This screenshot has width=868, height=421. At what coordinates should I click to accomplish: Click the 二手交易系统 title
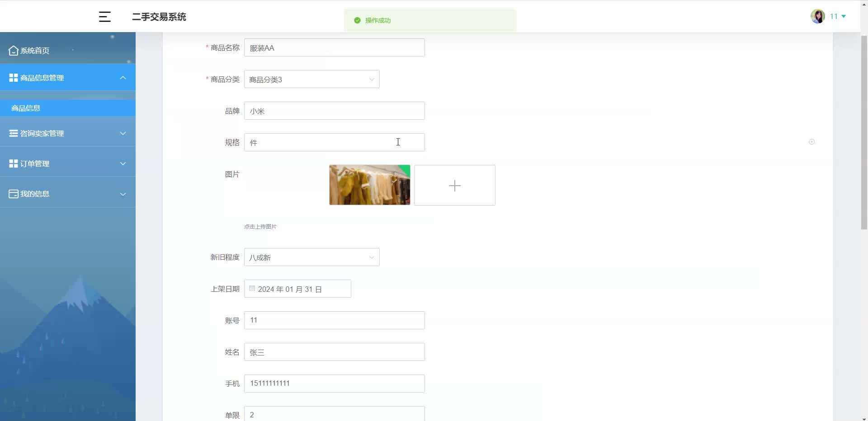click(159, 17)
